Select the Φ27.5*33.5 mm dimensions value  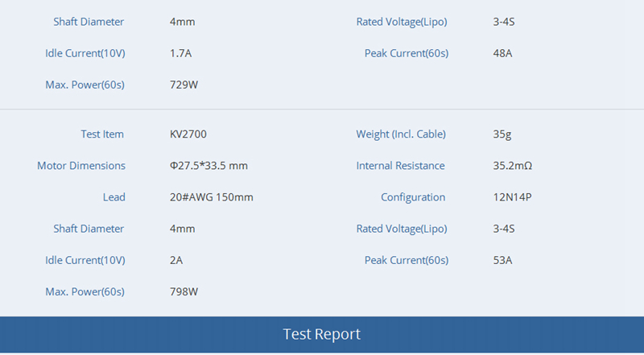tap(208, 166)
